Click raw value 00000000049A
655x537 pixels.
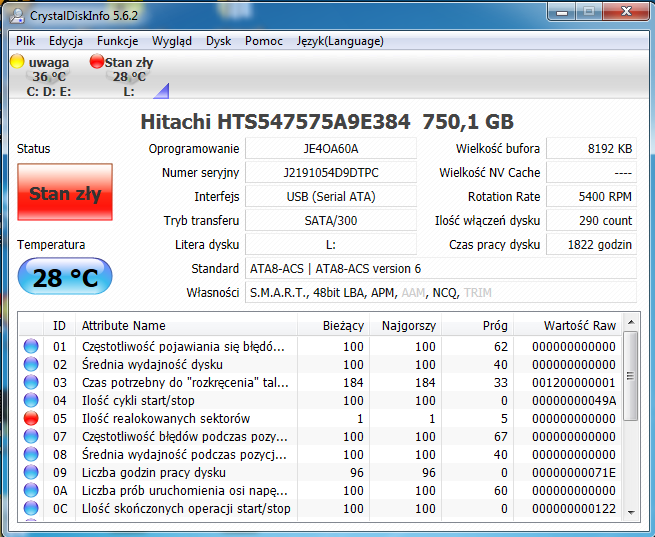tap(574, 400)
